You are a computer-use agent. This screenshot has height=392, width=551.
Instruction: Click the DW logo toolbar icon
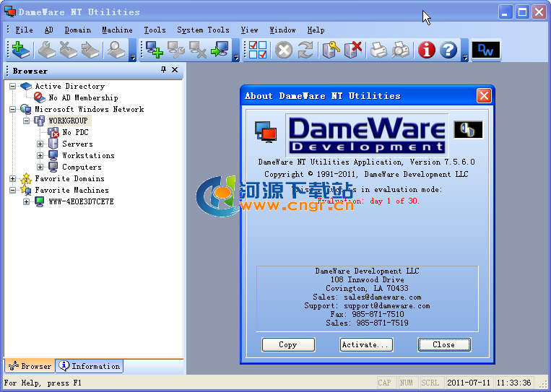point(485,51)
